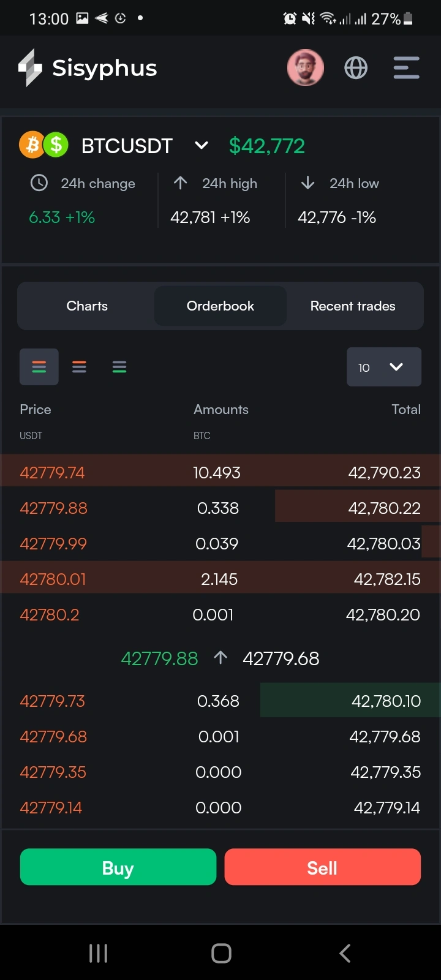Open the hamburger menu icon

(x=406, y=67)
